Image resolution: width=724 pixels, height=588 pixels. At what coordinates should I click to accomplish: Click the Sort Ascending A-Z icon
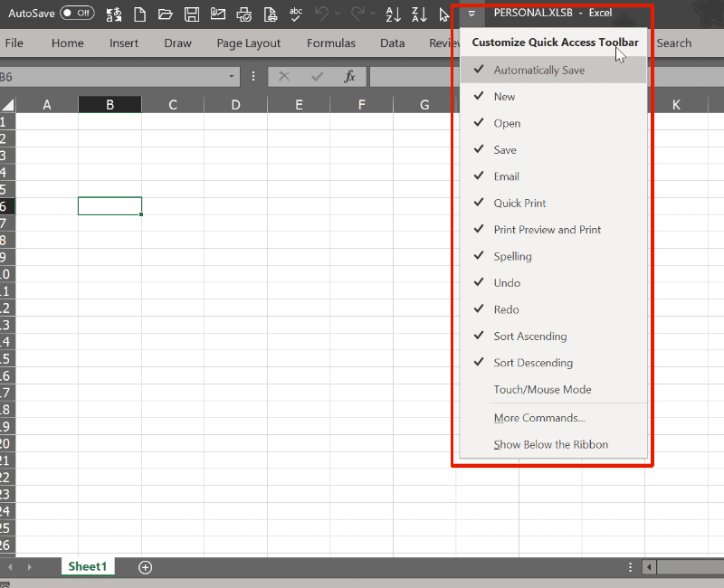tap(394, 14)
